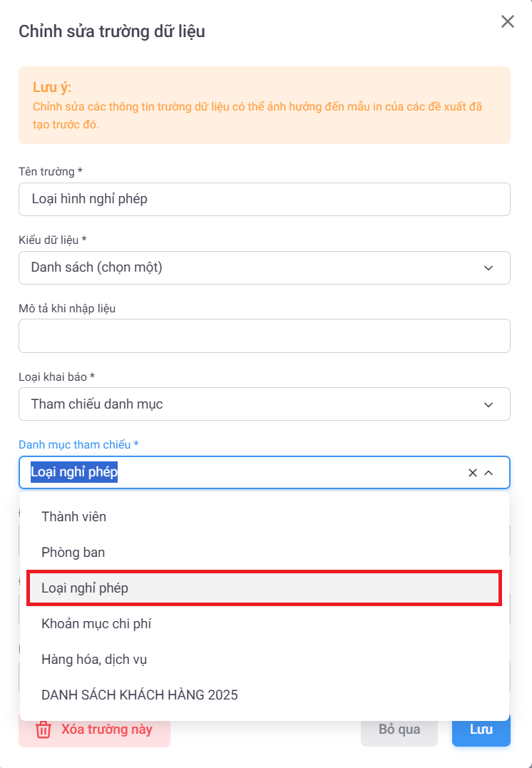Choose the Phòng ban option
The height and width of the screenshot is (768, 532).
[73, 552]
